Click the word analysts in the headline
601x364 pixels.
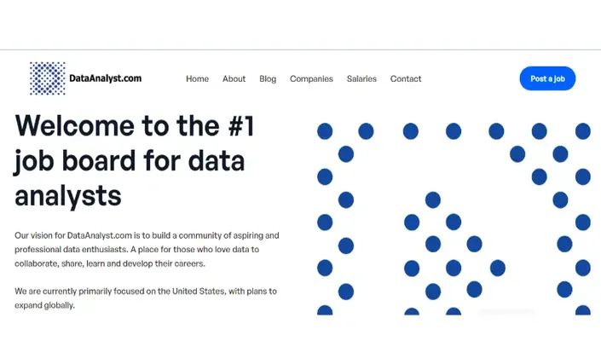click(x=68, y=195)
